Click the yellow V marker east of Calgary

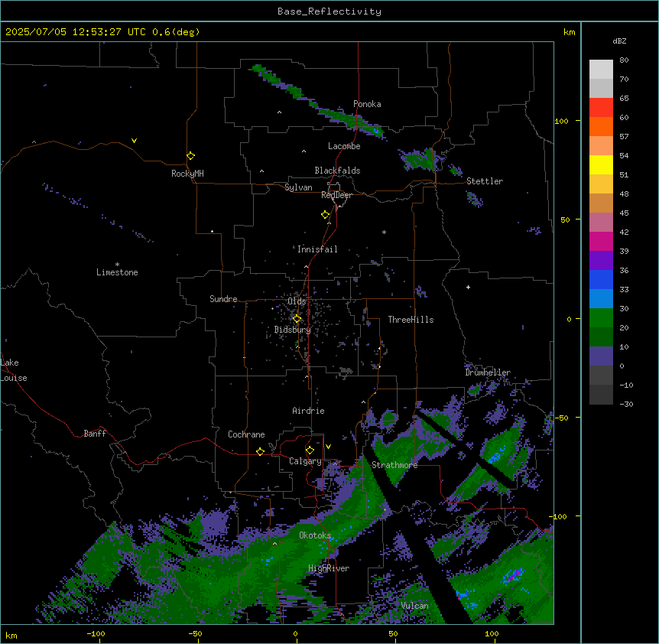328,447
